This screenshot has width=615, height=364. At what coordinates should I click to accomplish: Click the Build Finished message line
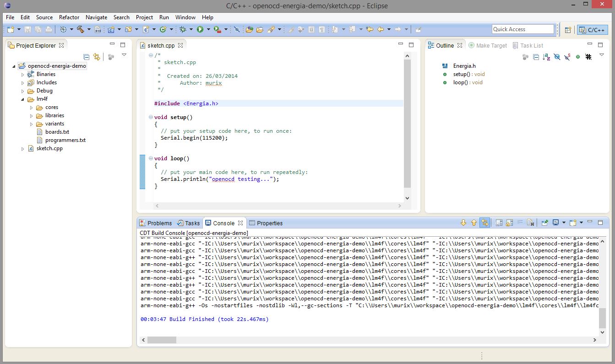point(205,319)
